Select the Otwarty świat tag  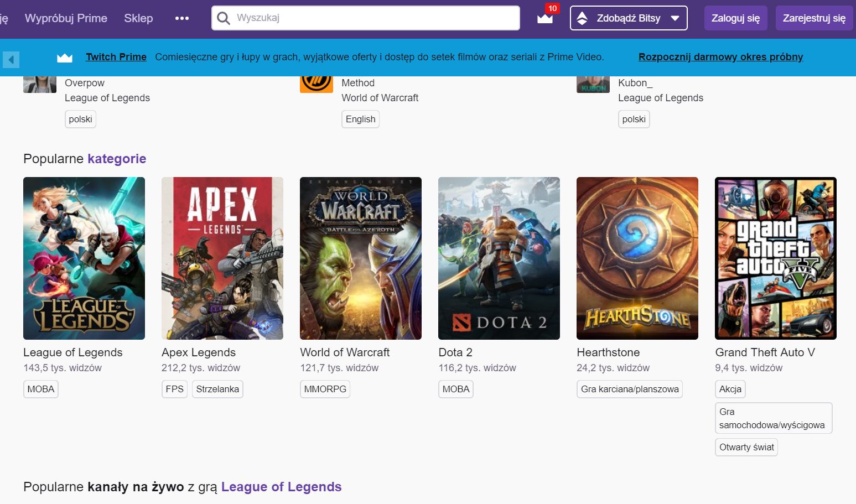[x=746, y=447]
